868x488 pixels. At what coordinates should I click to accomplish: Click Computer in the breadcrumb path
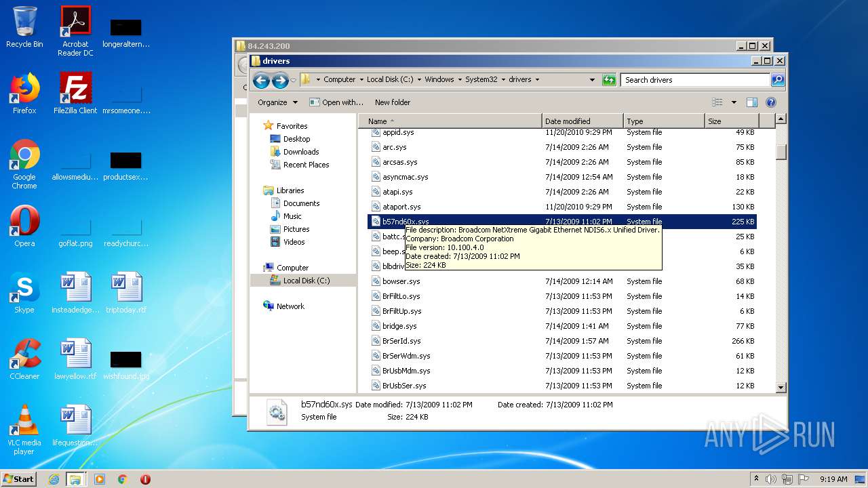(339, 79)
